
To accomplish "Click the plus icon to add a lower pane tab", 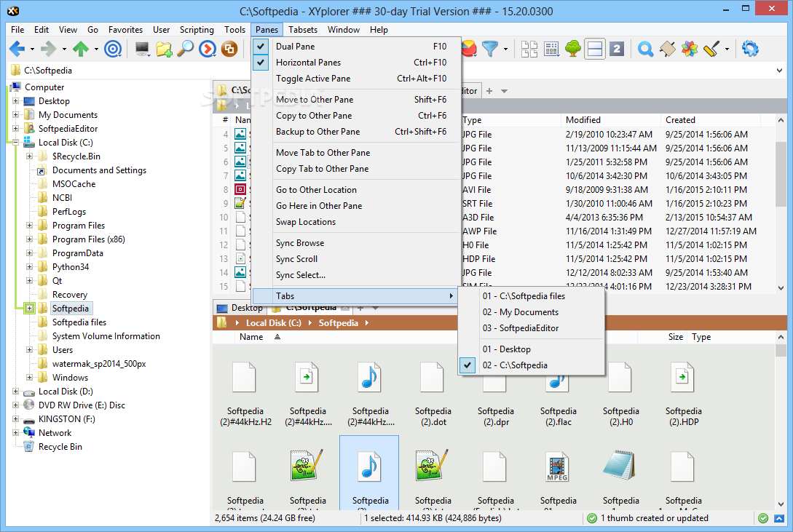I will (x=360, y=308).
